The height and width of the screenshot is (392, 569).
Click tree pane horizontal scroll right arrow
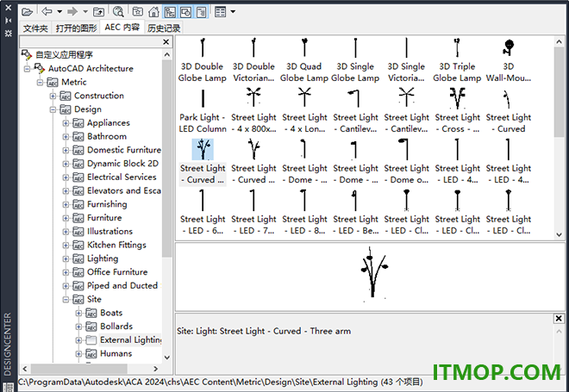[156, 369]
